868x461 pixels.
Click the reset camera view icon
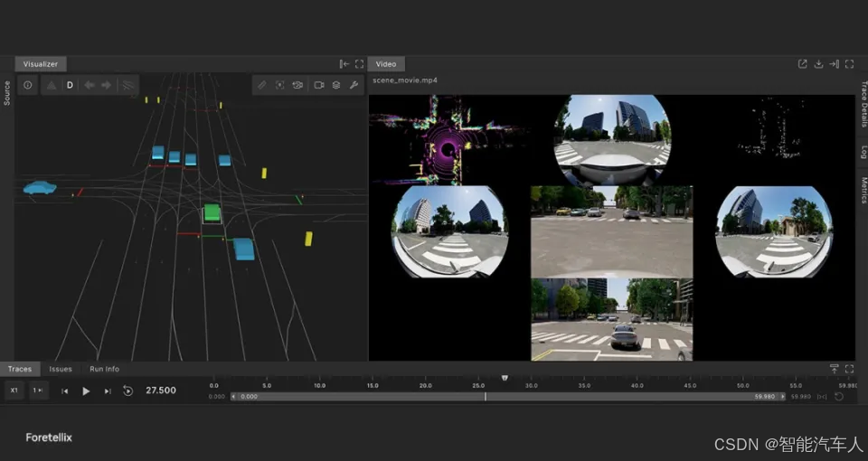pos(297,85)
